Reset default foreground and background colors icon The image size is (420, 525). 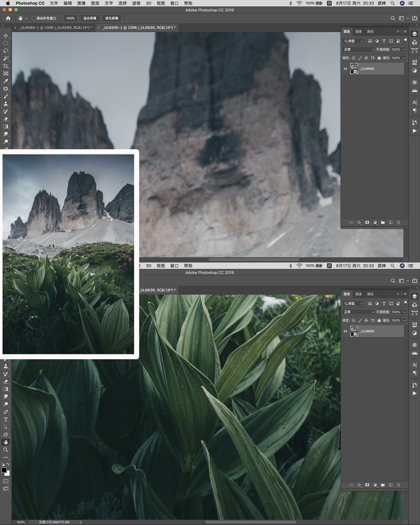point(3,464)
